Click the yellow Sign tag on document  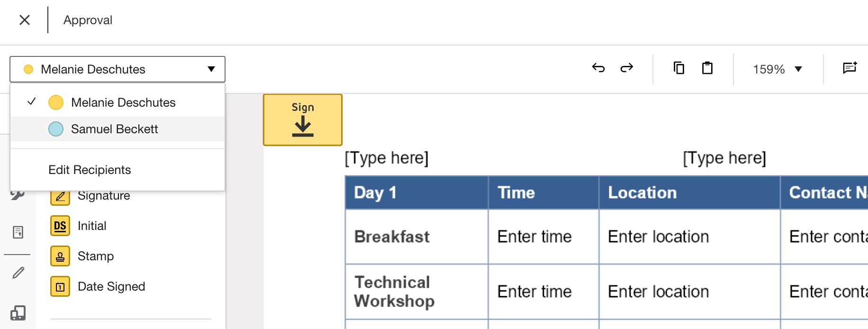[x=303, y=120]
